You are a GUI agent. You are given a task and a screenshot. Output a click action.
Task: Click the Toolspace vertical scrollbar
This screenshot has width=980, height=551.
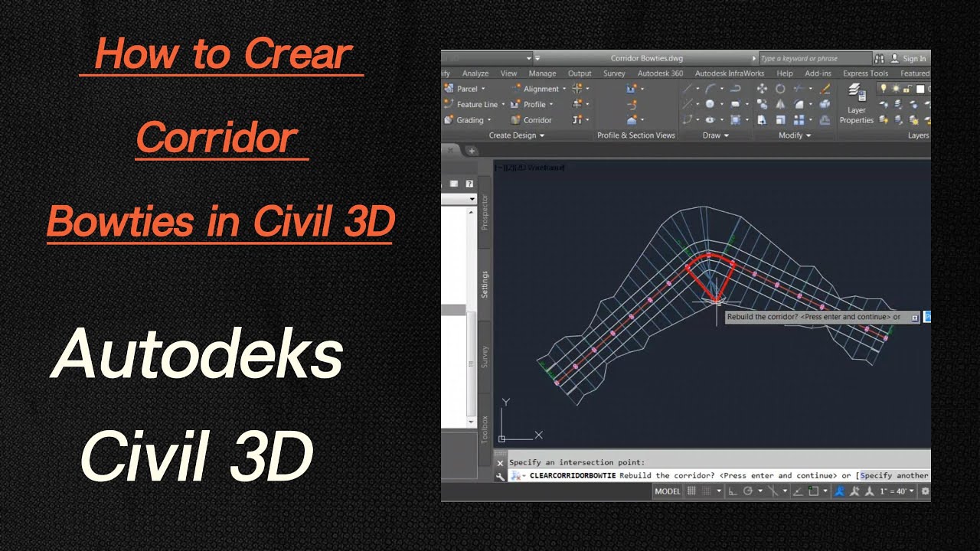tap(472, 315)
